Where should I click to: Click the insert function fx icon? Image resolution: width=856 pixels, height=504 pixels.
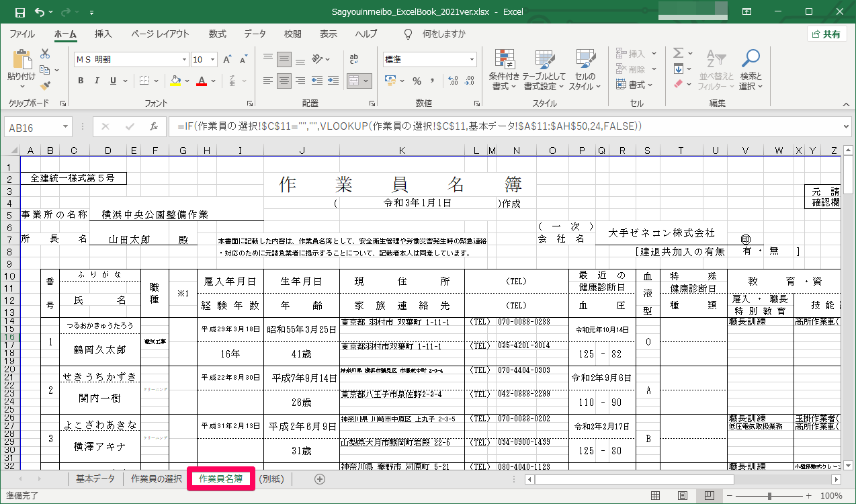pyautogui.click(x=153, y=126)
